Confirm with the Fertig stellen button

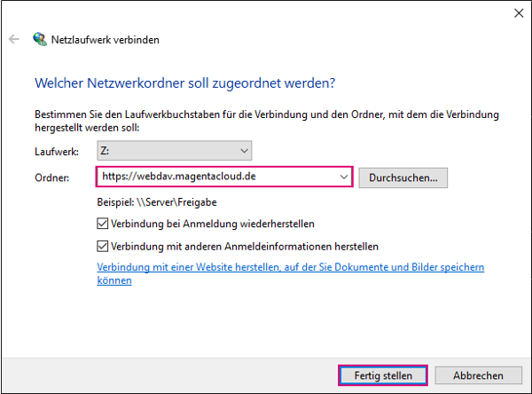pos(383,375)
